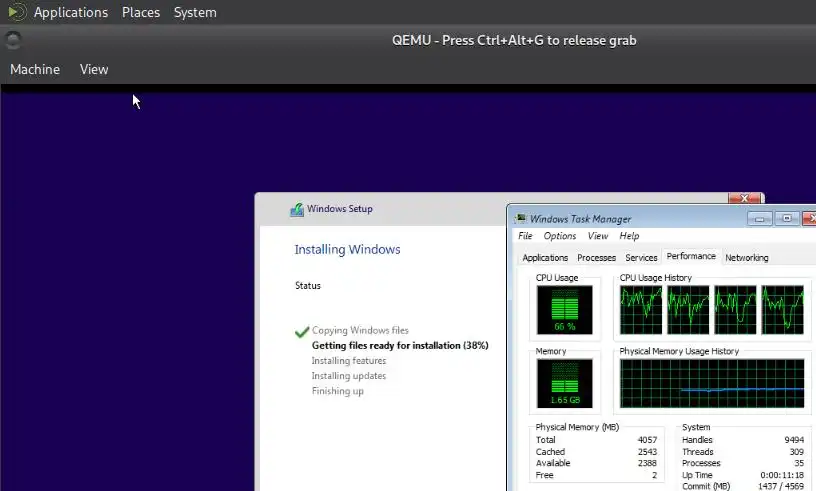Image resolution: width=816 pixels, height=491 pixels.
Task: Click the green checkmark beside Copying Windows files
Action: [x=302, y=331]
